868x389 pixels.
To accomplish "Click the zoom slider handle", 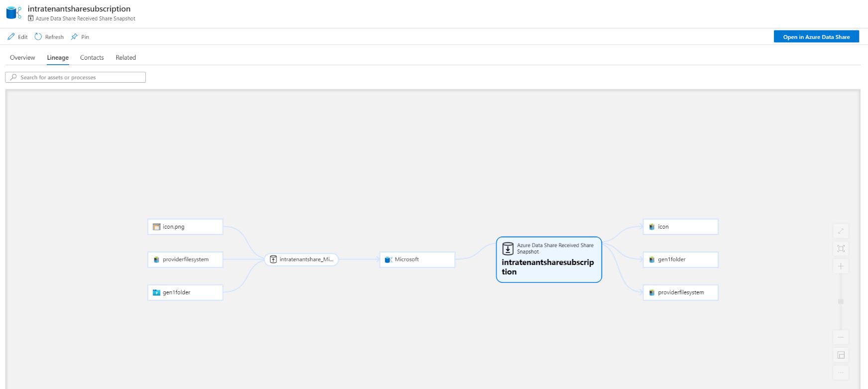I will coord(841,301).
